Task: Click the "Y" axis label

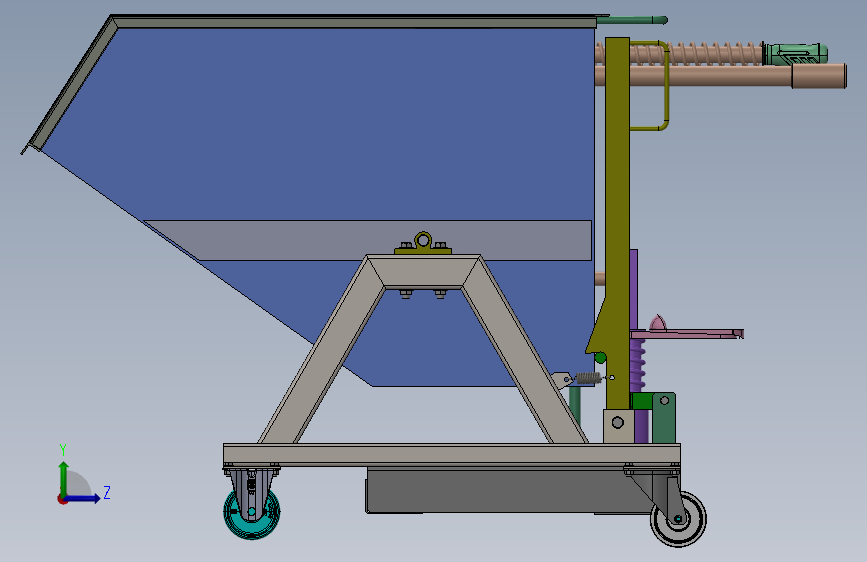Action: (63, 450)
